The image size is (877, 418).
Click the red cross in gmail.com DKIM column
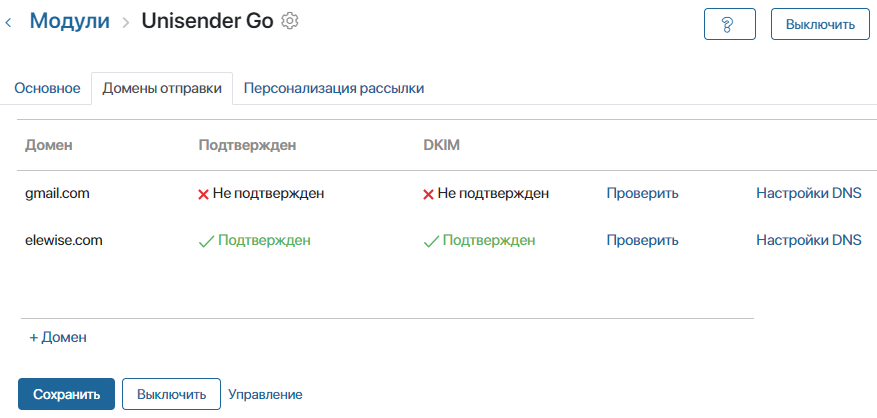[x=428, y=194]
